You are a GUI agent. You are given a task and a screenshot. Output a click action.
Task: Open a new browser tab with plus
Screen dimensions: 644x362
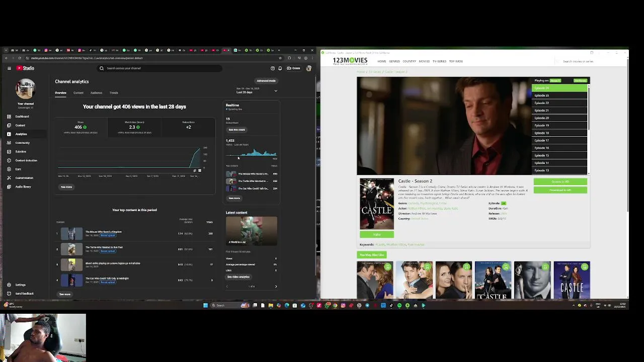[x=279, y=50]
